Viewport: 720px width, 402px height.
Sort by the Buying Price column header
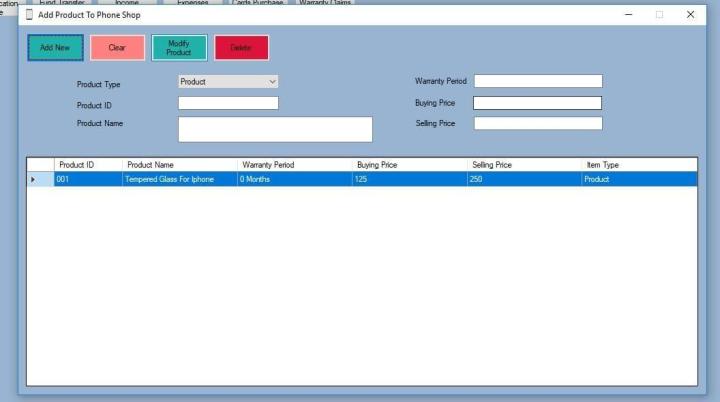[409, 165]
